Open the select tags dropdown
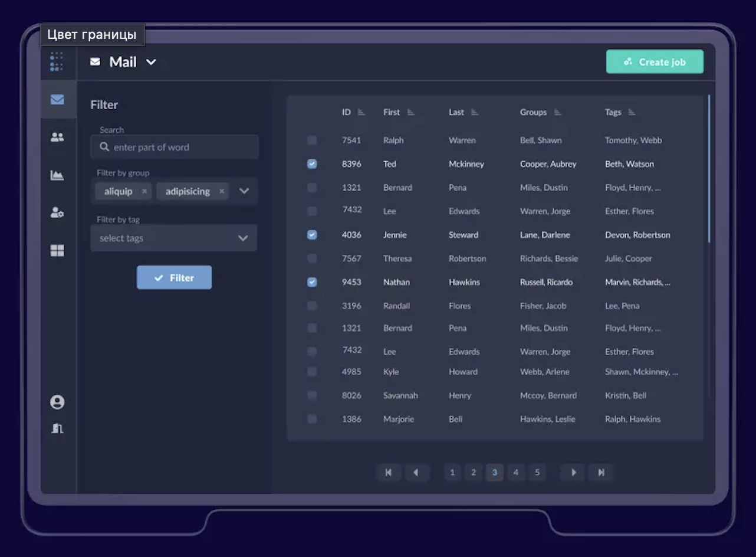 coord(174,238)
